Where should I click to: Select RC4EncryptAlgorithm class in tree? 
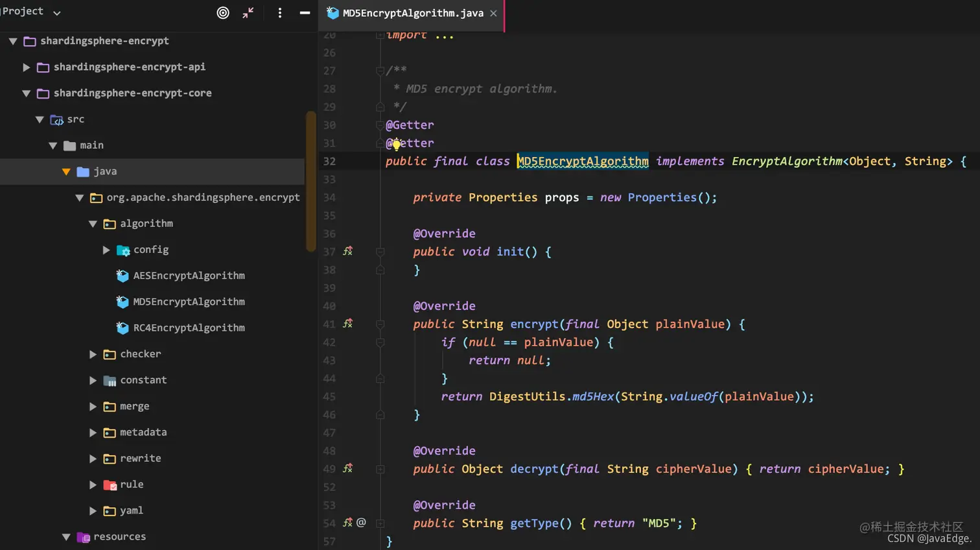click(x=189, y=328)
